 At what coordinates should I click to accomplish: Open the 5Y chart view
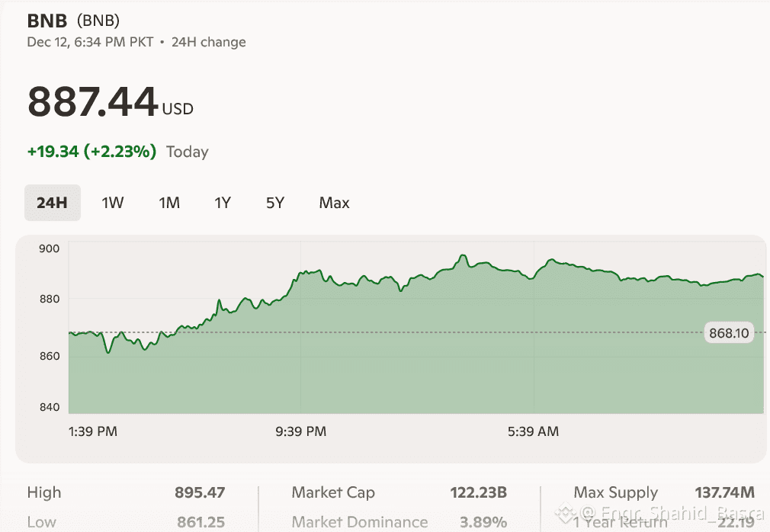click(275, 203)
